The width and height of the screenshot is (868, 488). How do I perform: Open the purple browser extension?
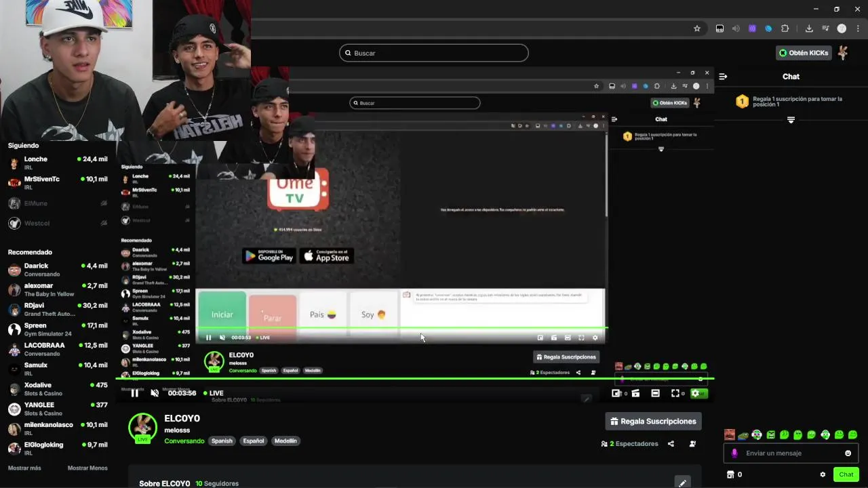752,28
